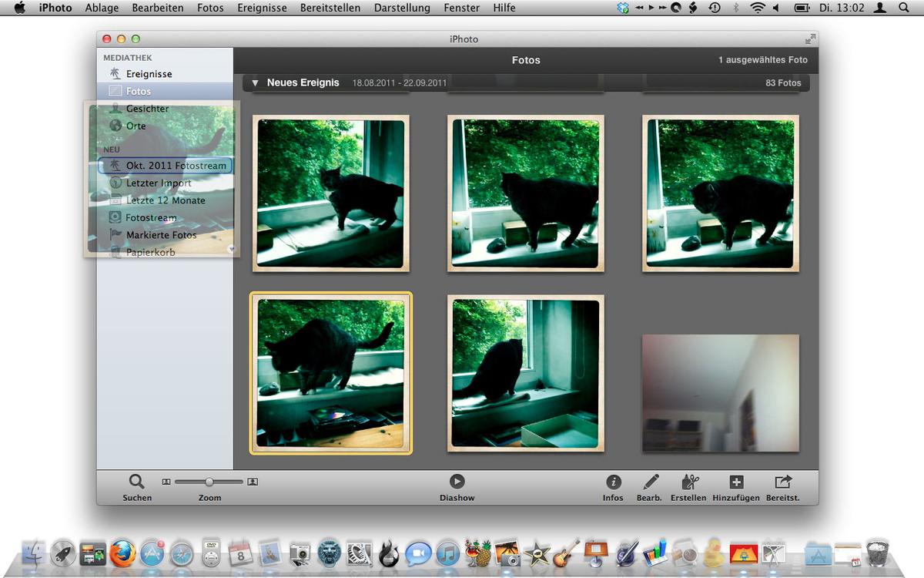This screenshot has width=924, height=578.
Task: Open the Erstellen menu icon
Action: click(x=690, y=482)
